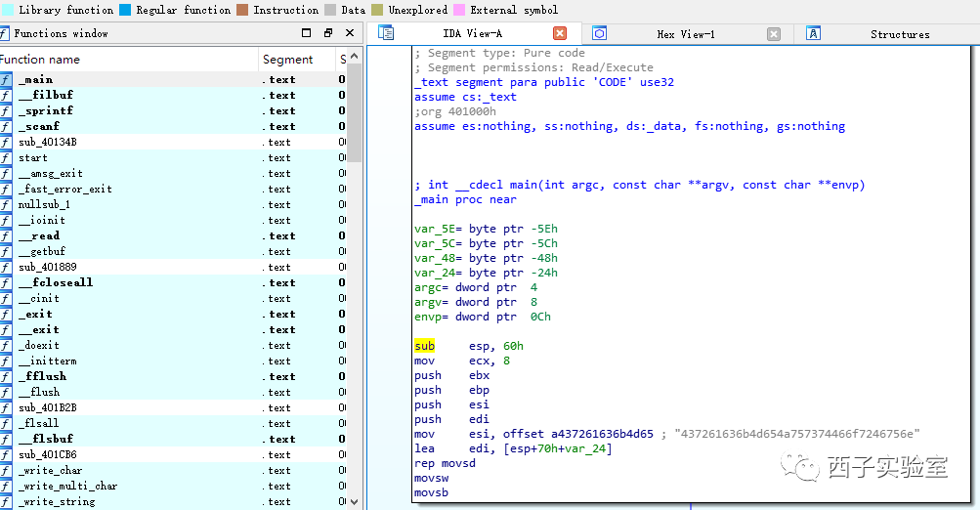Click the Unexplored legend color swatch
This screenshot has height=510, width=980.
point(377,10)
